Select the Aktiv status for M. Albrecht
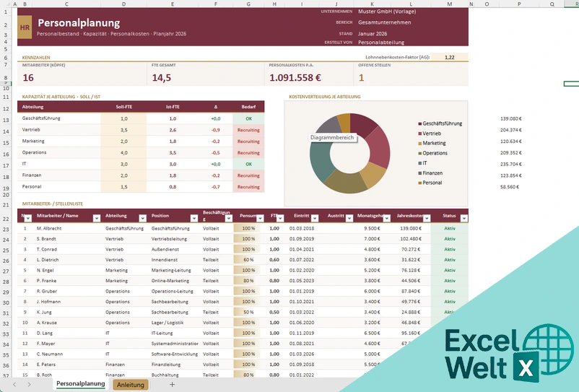Viewport: 579px width, 392px height. pos(450,228)
